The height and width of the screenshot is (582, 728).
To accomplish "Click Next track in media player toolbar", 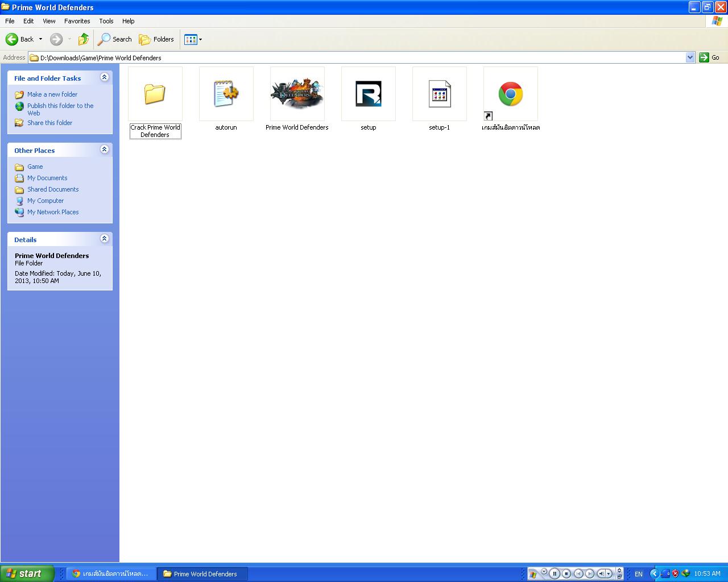I will (590, 573).
